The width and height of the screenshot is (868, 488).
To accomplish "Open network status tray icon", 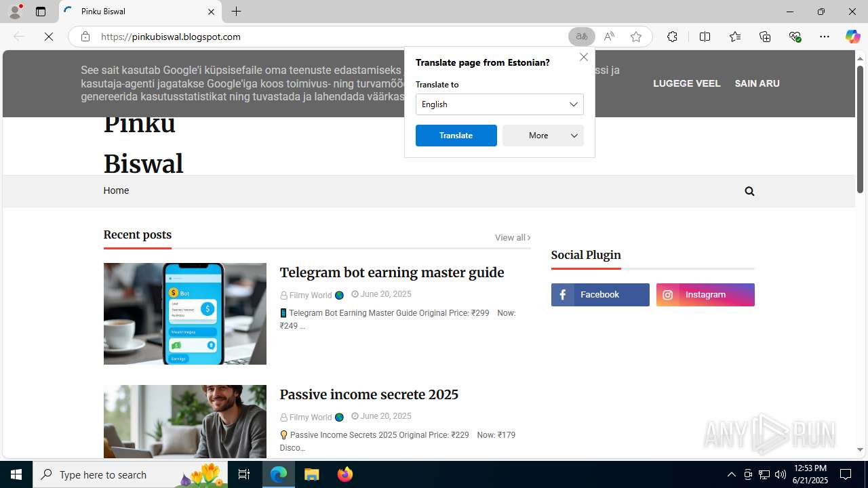I will coord(764,474).
